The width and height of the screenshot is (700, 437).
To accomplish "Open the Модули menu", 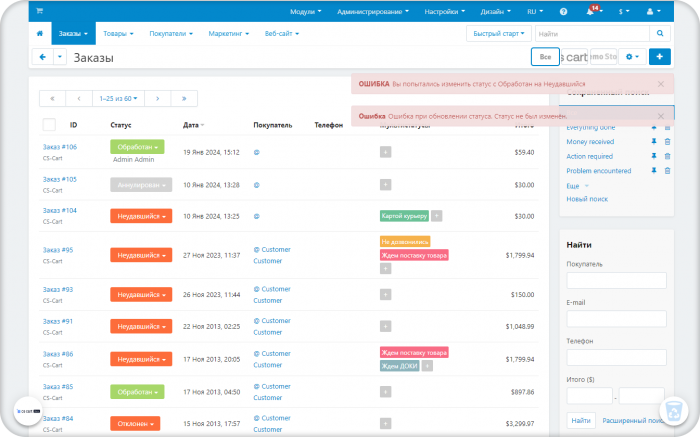I will pyautogui.click(x=305, y=12).
